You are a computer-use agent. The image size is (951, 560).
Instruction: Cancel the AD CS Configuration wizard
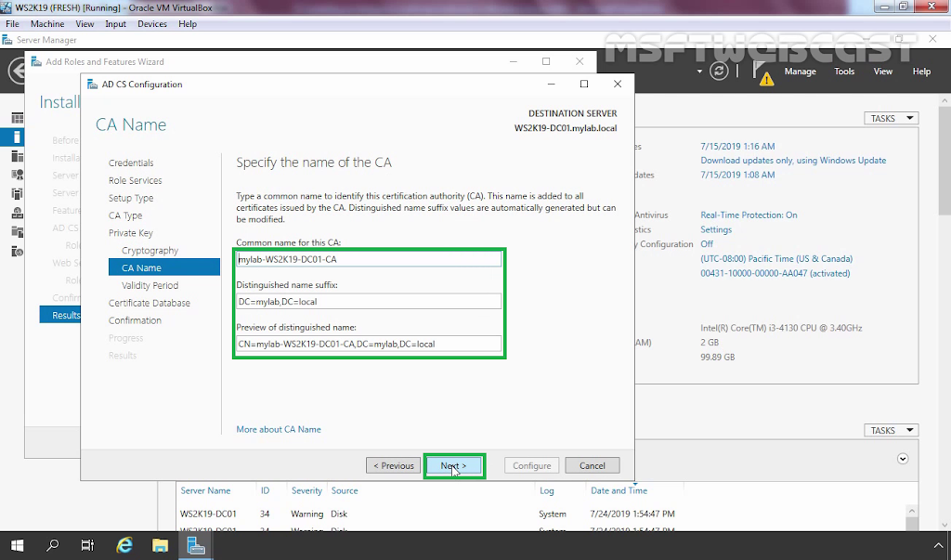point(592,466)
